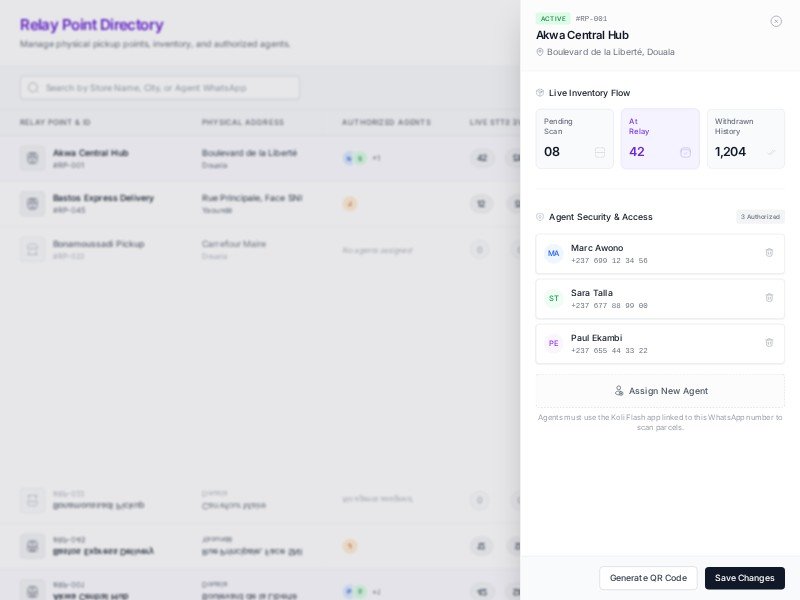Click the store name search input field
Viewport: 800px width, 600px height.
pos(160,87)
